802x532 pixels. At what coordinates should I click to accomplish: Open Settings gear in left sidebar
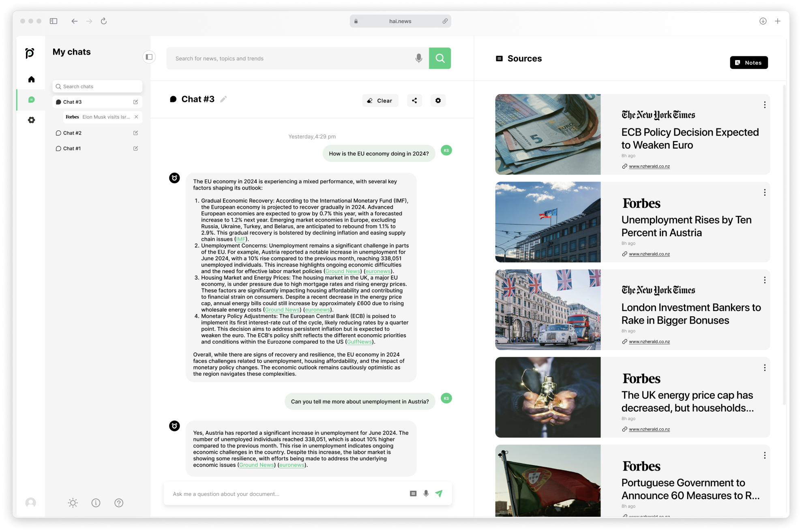(x=31, y=120)
